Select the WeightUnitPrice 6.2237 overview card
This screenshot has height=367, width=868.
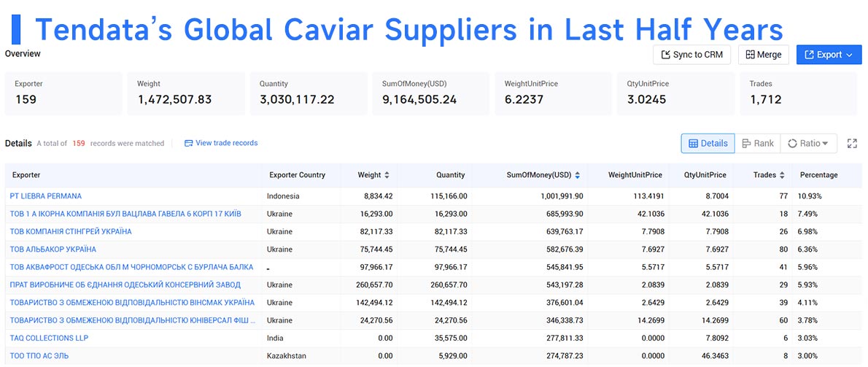554,93
